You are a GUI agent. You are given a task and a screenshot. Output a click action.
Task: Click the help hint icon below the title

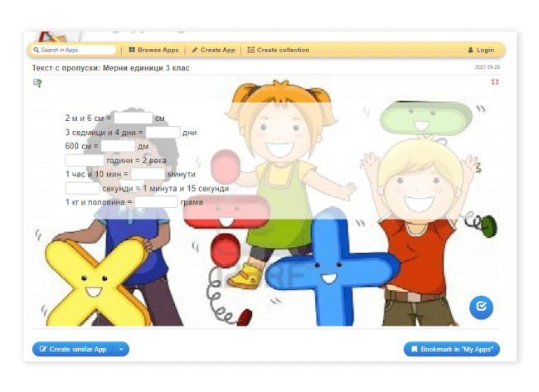[37, 82]
